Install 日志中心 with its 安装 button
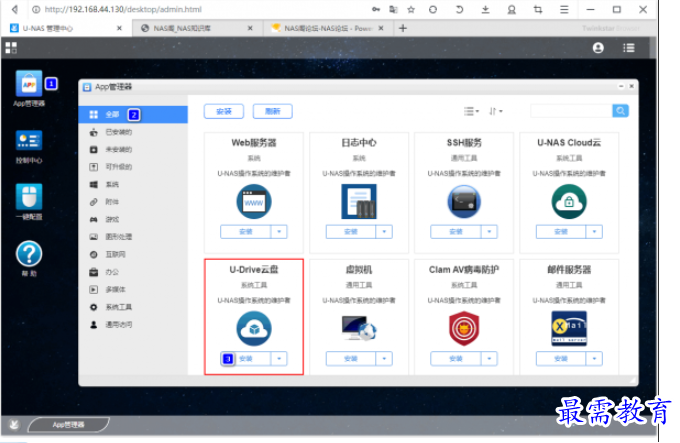The width and height of the screenshot is (680, 443). point(351,231)
